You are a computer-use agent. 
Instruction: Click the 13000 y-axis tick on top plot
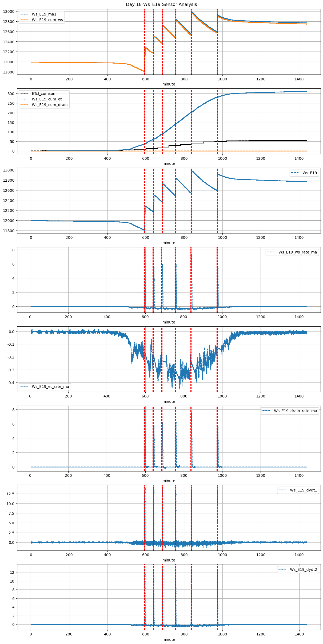pos(9,11)
